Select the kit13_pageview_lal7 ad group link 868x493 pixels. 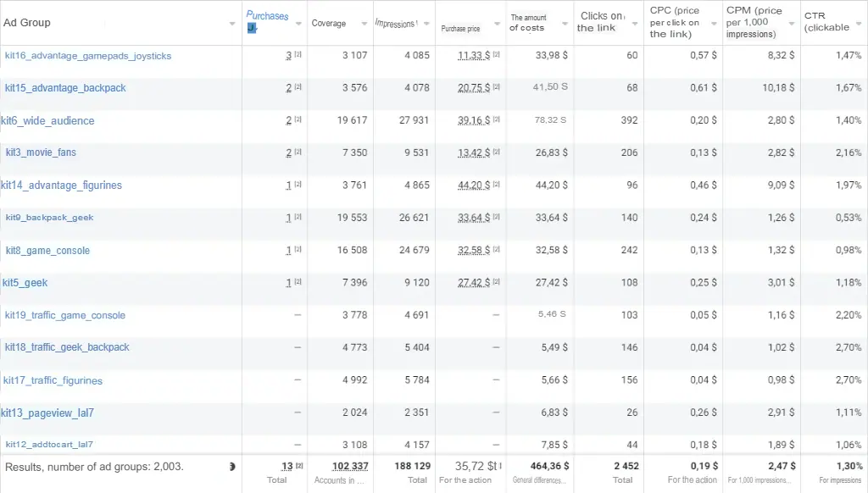47,413
